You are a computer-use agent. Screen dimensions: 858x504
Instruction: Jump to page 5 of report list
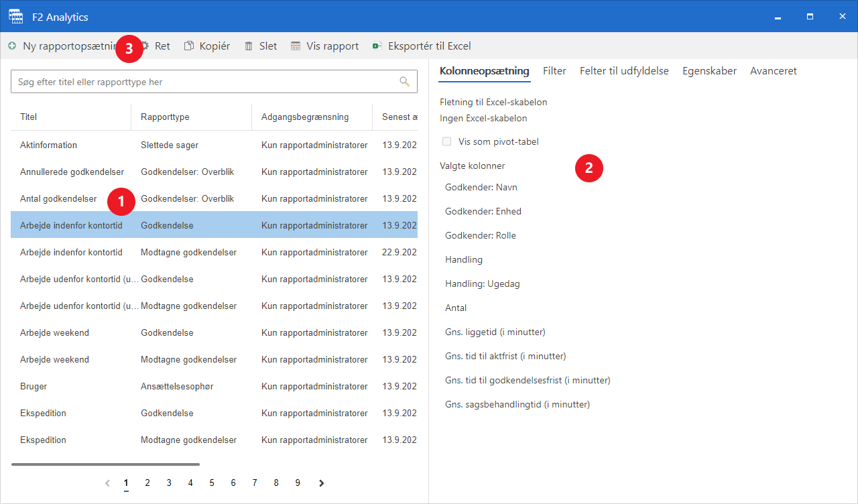click(x=212, y=483)
